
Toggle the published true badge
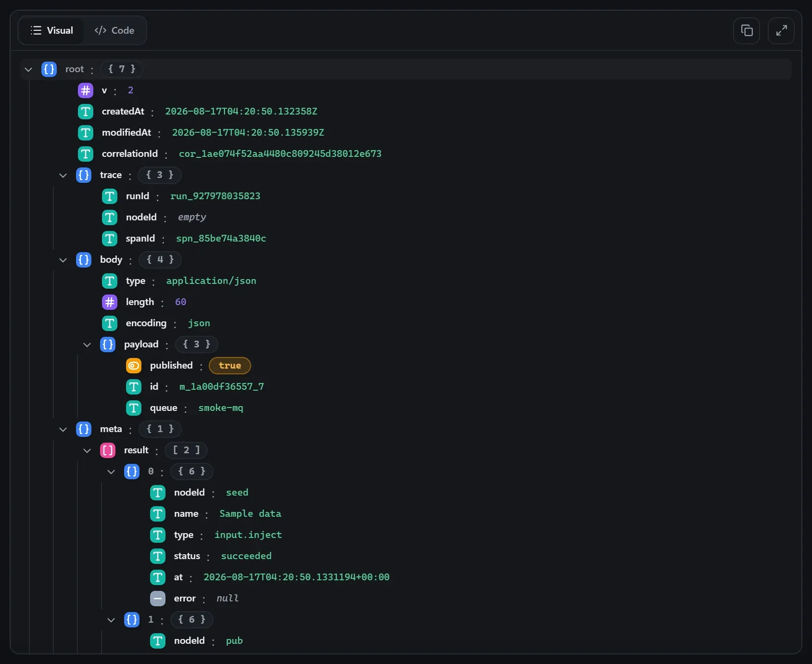[230, 366]
